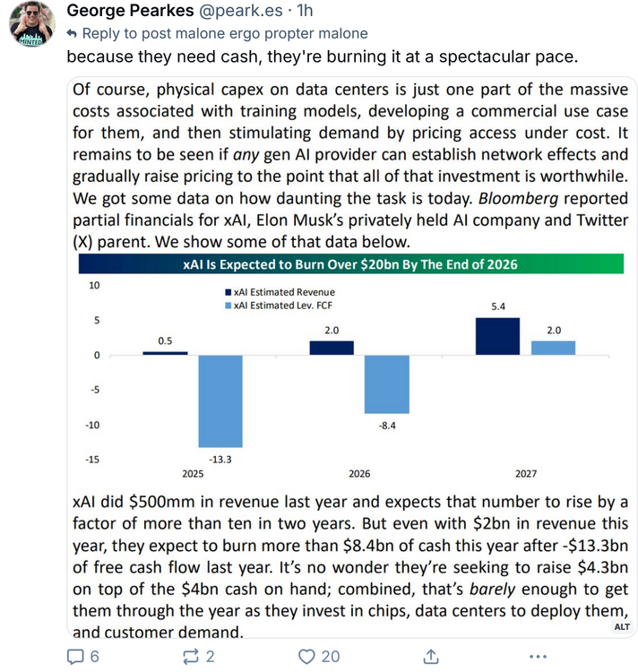This screenshot has width=638, height=672.
Task: Click the green chart title banner
Action: [x=350, y=264]
